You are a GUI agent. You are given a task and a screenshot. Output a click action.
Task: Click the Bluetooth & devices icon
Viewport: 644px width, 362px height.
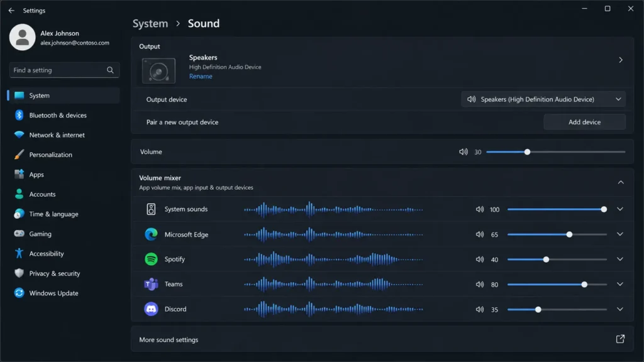point(19,116)
